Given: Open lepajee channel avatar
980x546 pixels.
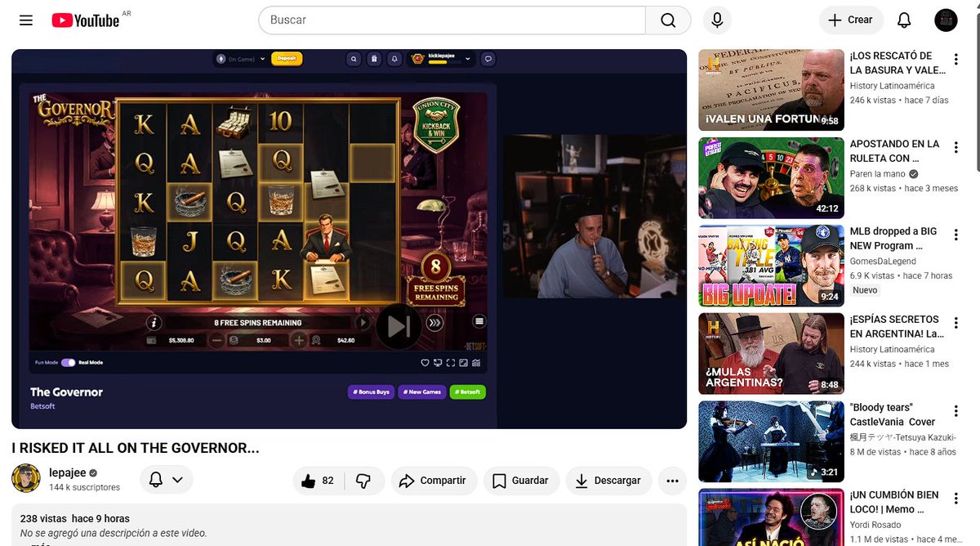Looking at the screenshot, I should [x=26, y=478].
